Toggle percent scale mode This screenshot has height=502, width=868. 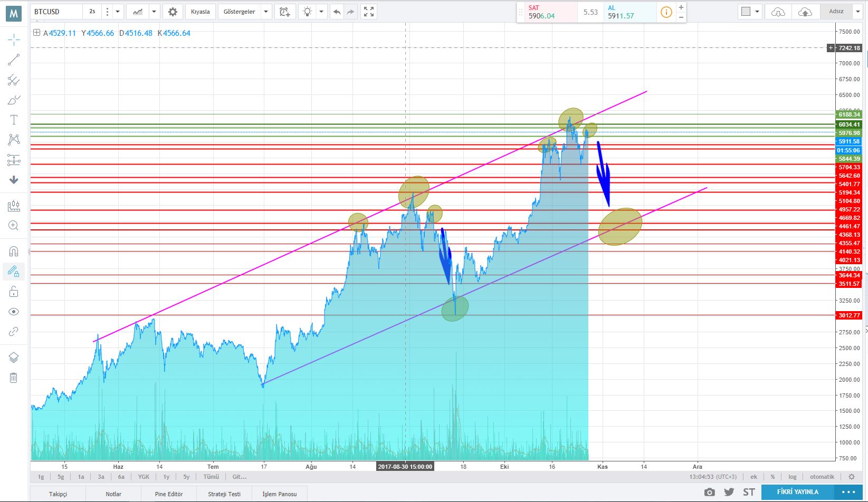coord(772,477)
